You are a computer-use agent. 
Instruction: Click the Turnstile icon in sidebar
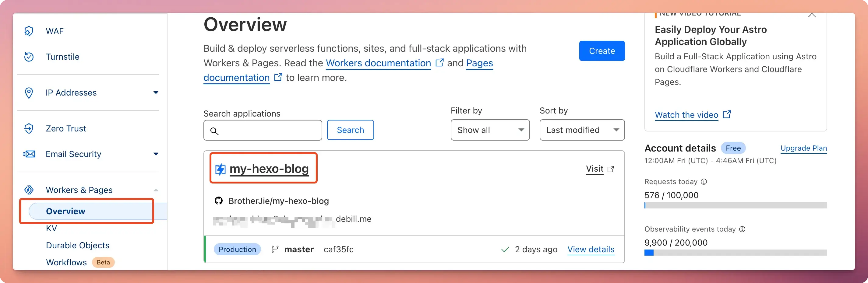tap(29, 57)
